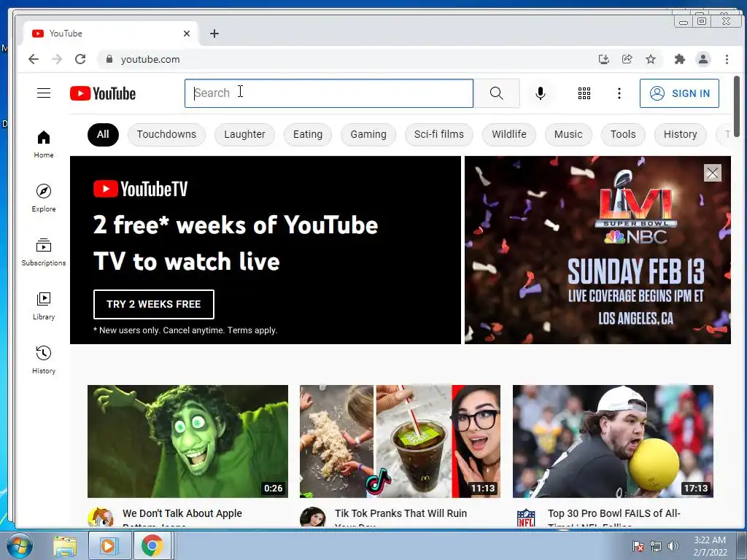Viewport: 747px width, 560px height.
Task: Open the YouTube hamburger guide menu
Action: point(44,93)
